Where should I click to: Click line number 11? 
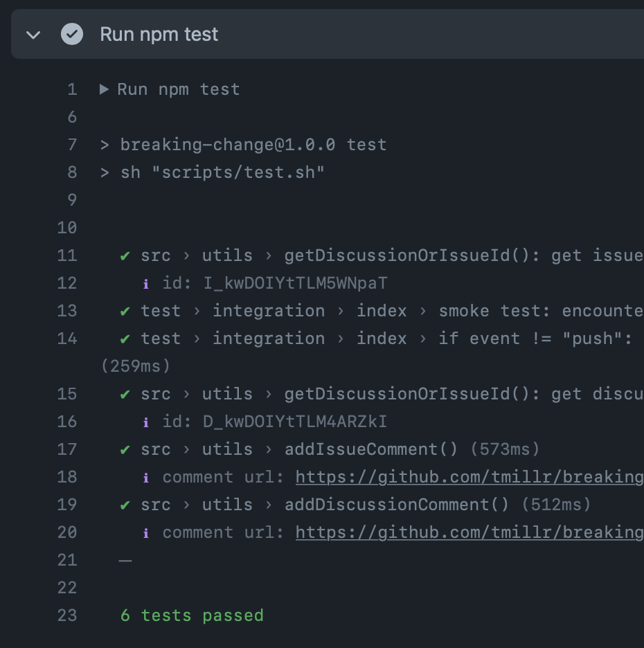(x=67, y=256)
